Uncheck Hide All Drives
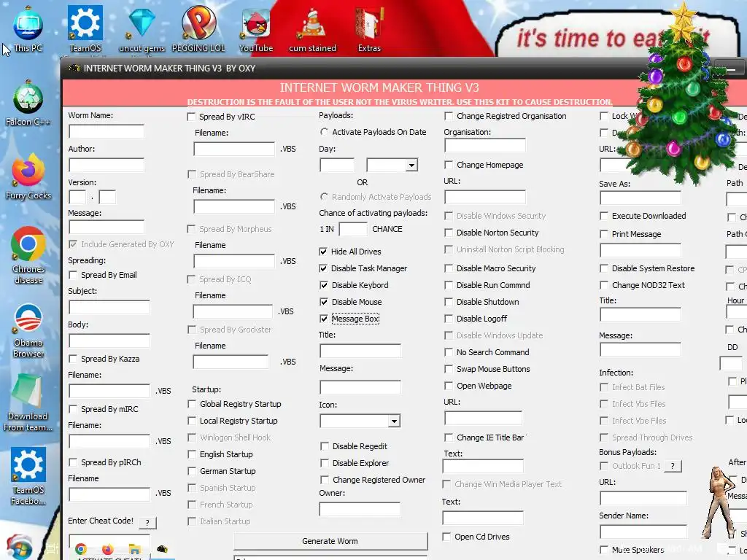 pos(323,252)
